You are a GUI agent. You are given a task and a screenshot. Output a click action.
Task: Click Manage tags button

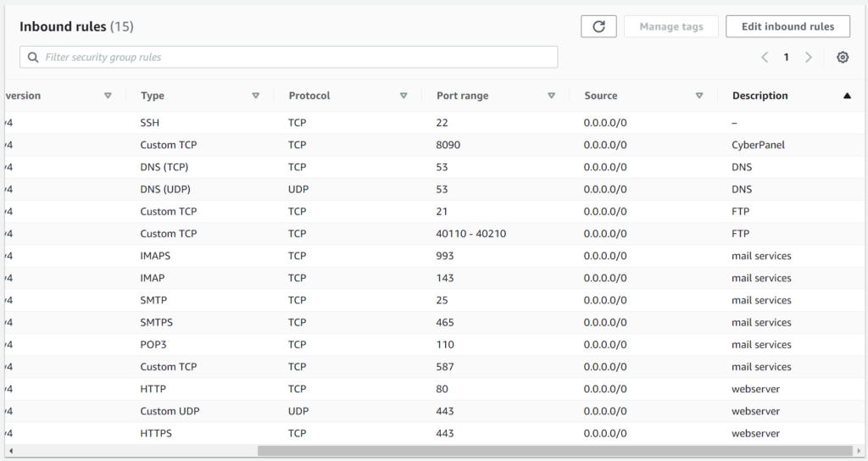[x=671, y=26]
